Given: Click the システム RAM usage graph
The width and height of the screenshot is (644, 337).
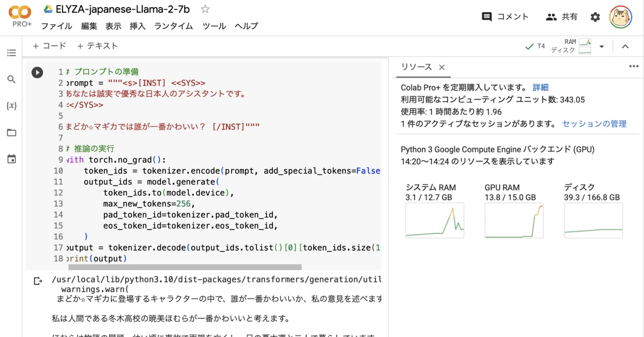Looking at the screenshot, I should 435,221.
